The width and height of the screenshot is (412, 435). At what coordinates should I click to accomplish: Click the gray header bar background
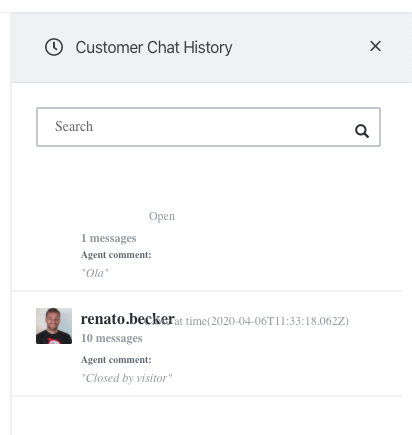pyautogui.click(x=300, y=47)
